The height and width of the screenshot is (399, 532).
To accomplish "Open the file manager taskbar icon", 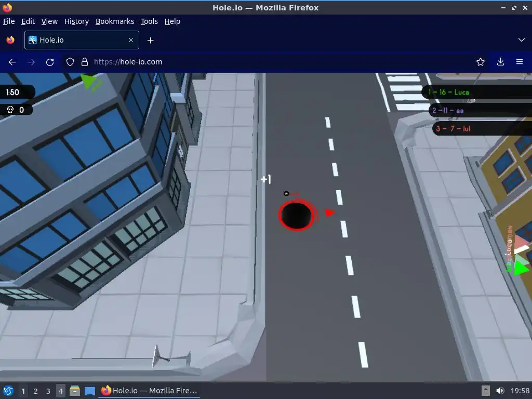I will pyautogui.click(x=75, y=391).
